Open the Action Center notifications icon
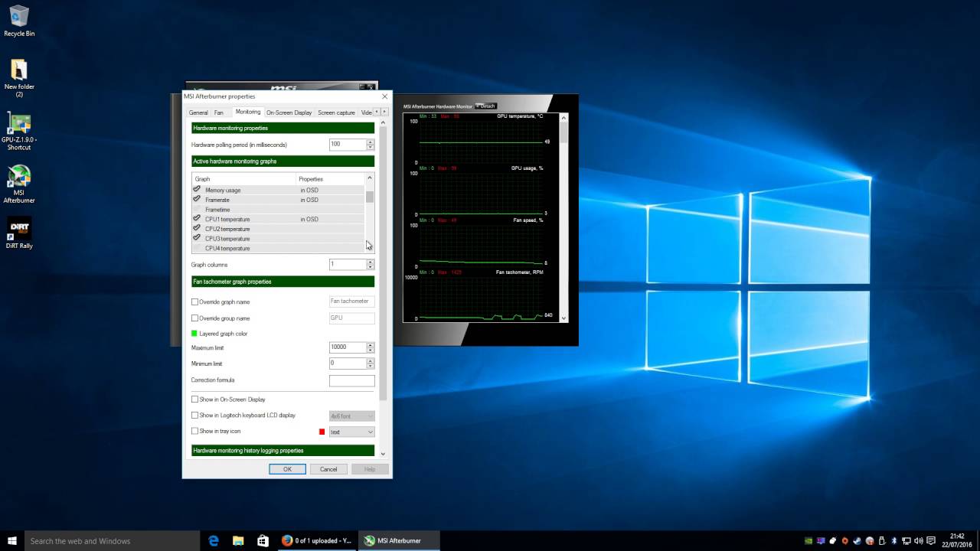 pos(931,540)
